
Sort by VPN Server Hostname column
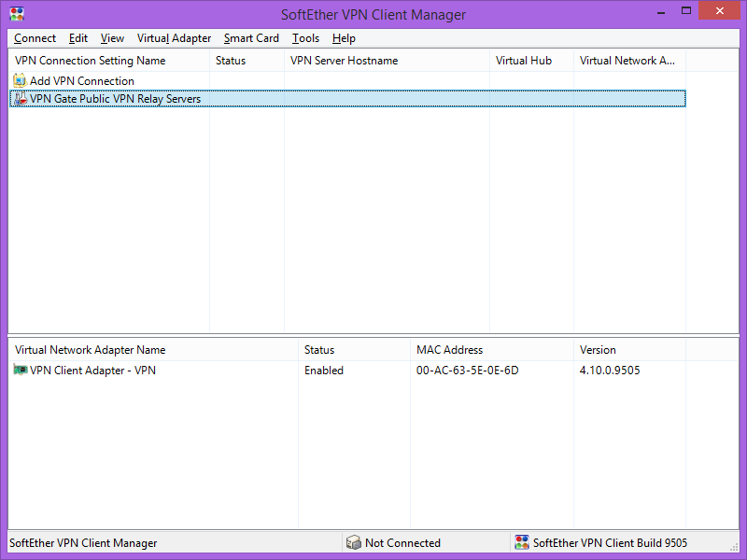tap(387, 61)
